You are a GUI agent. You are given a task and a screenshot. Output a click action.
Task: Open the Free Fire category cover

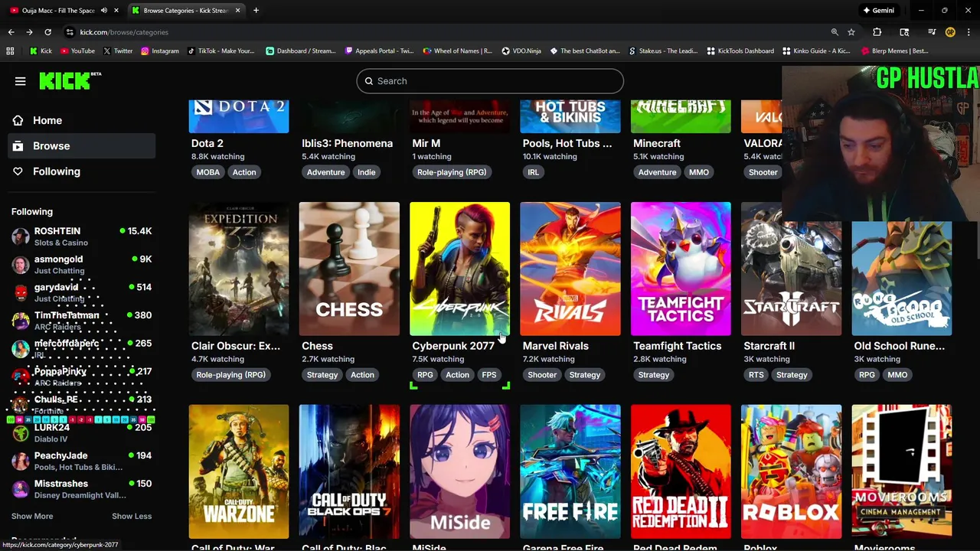click(x=570, y=471)
